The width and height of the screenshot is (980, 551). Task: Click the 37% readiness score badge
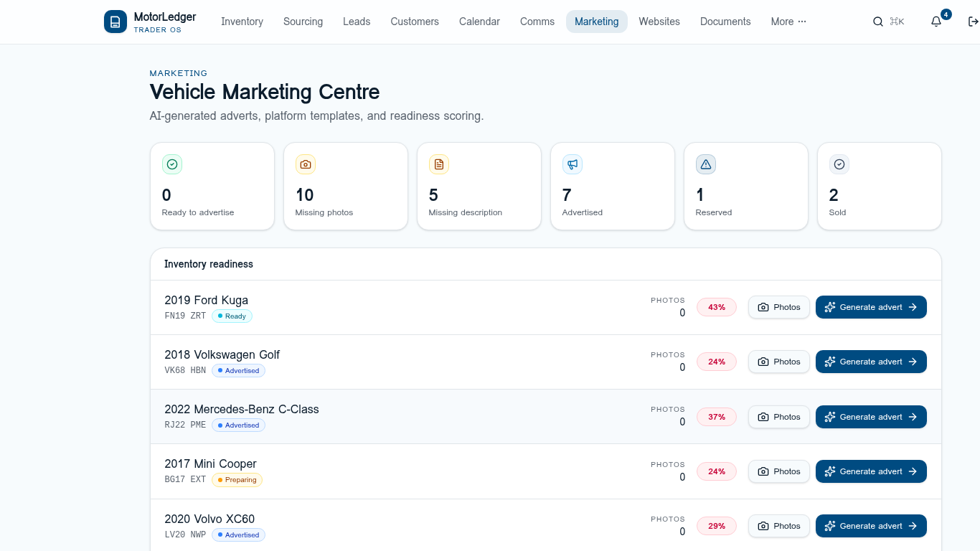click(x=717, y=417)
